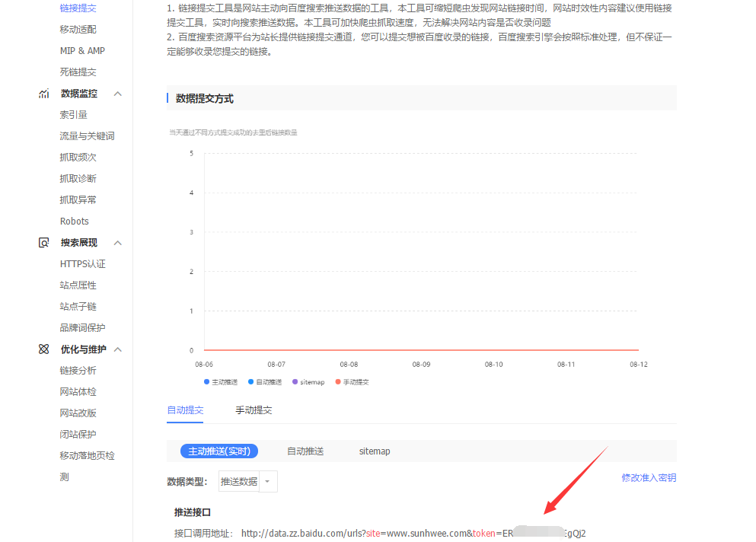Viewport: 756px width, 542px height.
Task: Select the sitemap sub-tab
Action: pyautogui.click(x=375, y=451)
